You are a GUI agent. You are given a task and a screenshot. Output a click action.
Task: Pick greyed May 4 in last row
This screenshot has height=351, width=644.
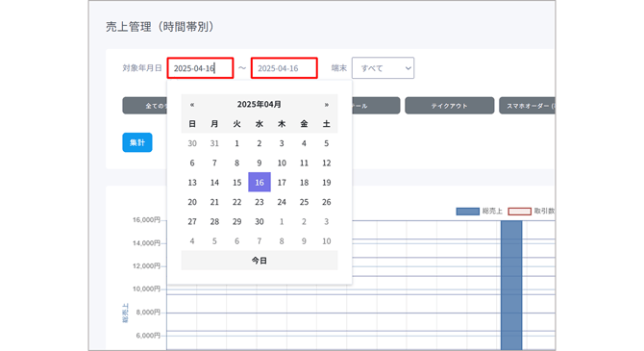click(192, 241)
